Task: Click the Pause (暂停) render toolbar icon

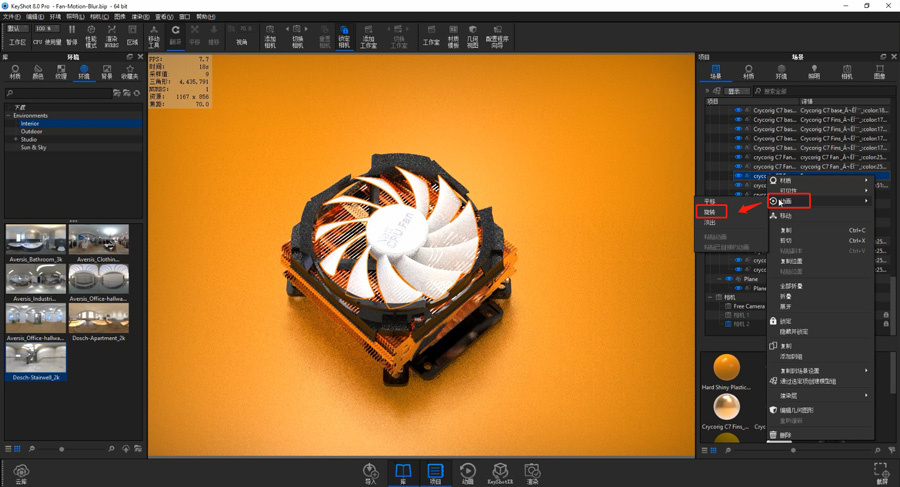Action: (72, 34)
